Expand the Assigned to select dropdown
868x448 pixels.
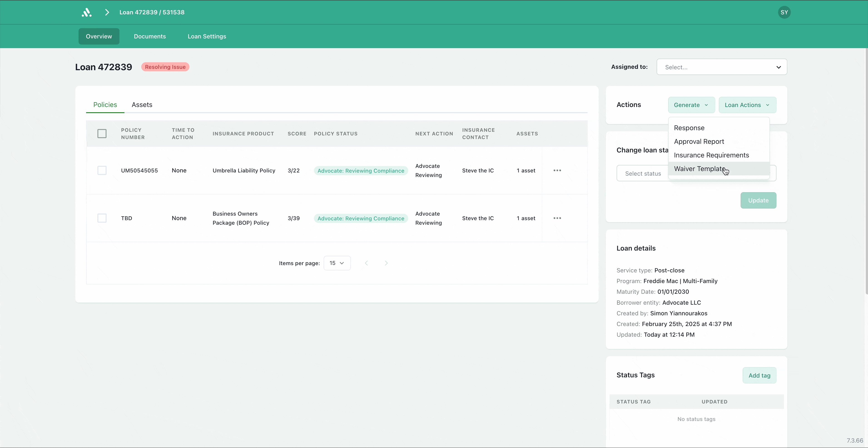coord(722,67)
